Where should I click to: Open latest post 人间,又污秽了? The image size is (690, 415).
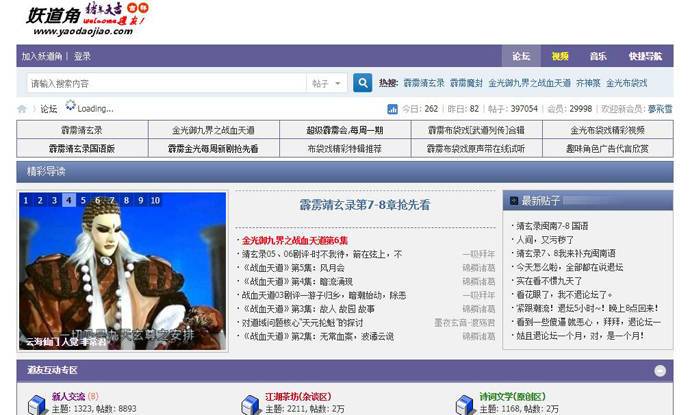[545, 240]
